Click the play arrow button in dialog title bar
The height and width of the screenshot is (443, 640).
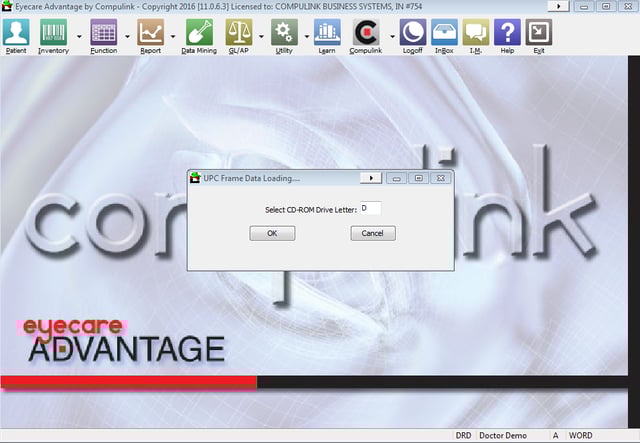click(x=371, y=178)
